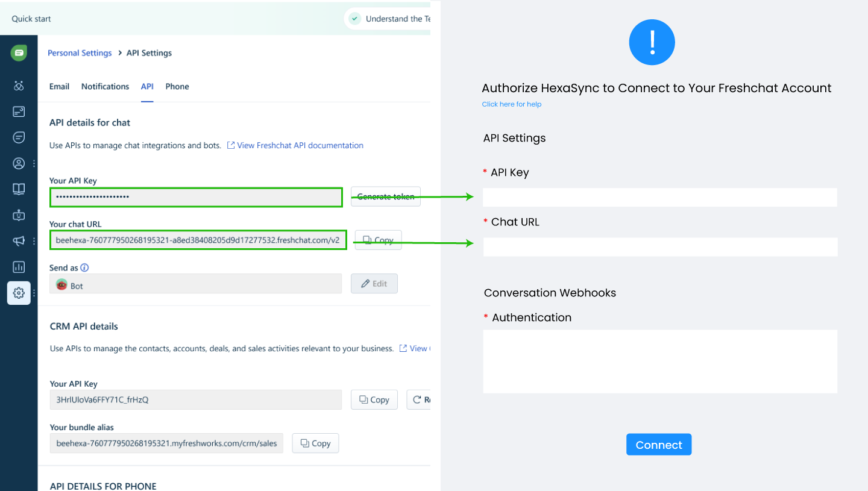Expand the more dots beside contacts icon
Image resolution: width=868 pixels, height=491 pixels.
coord(34,163)
